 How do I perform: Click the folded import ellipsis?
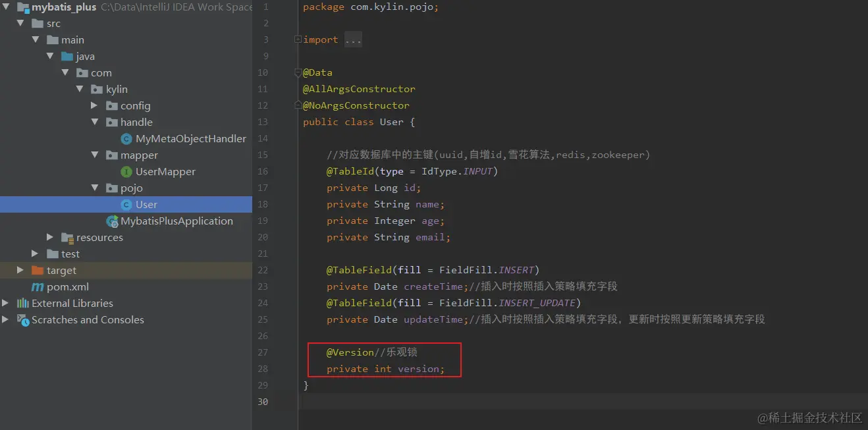353,40
